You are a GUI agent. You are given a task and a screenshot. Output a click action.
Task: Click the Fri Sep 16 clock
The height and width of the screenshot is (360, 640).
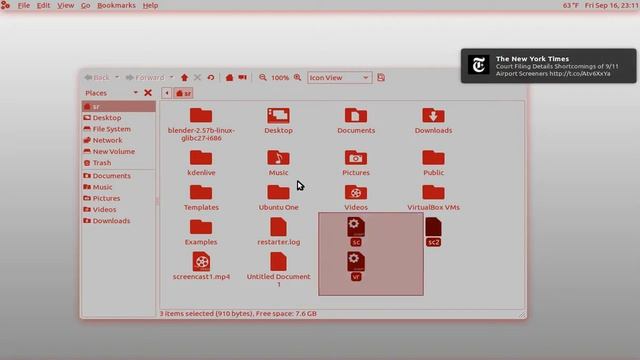coord(611,5)
